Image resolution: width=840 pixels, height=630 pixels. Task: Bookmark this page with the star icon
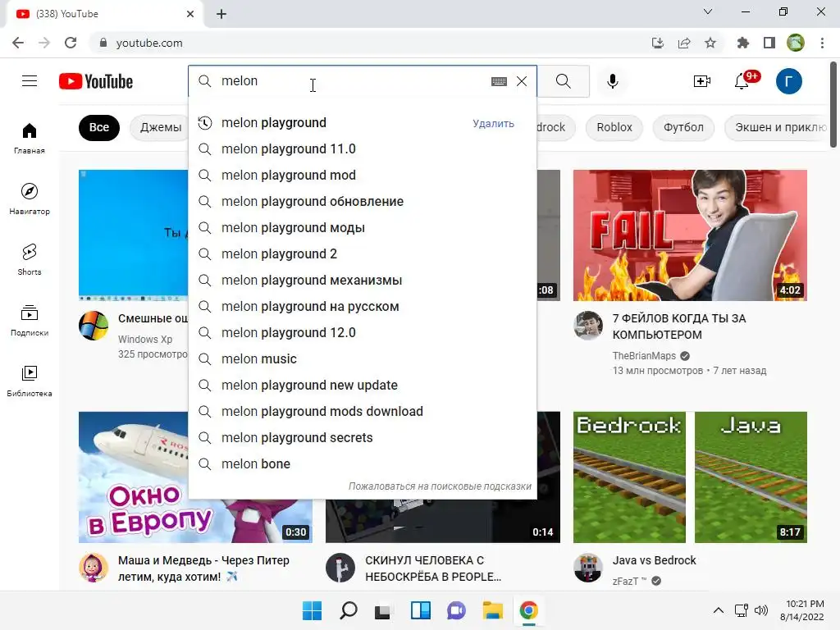tap(710, 43)
